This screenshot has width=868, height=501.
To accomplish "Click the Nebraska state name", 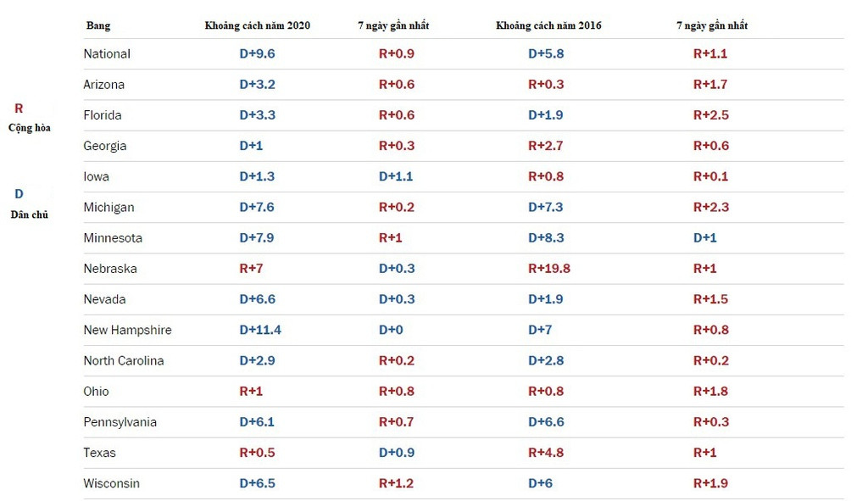I will coord(110,269).
